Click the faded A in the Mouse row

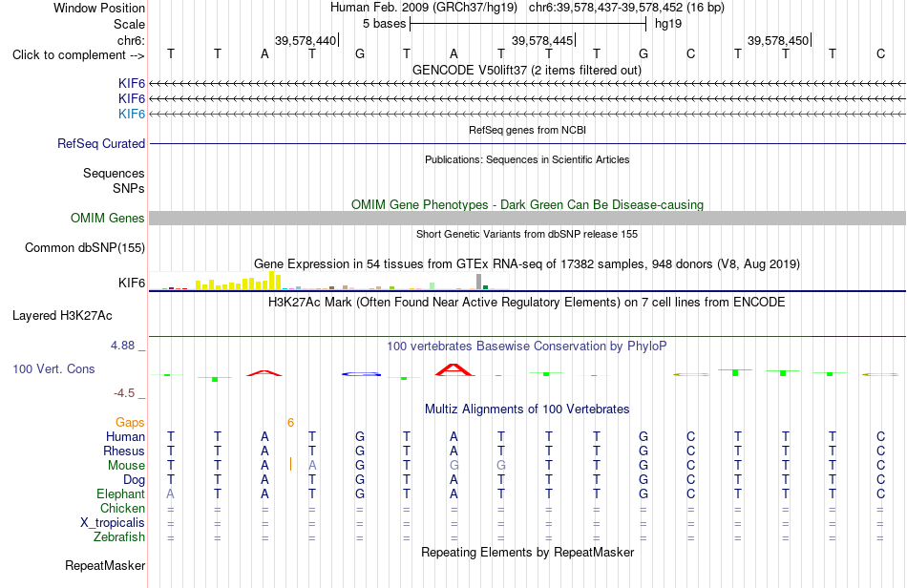click(312, 466)
